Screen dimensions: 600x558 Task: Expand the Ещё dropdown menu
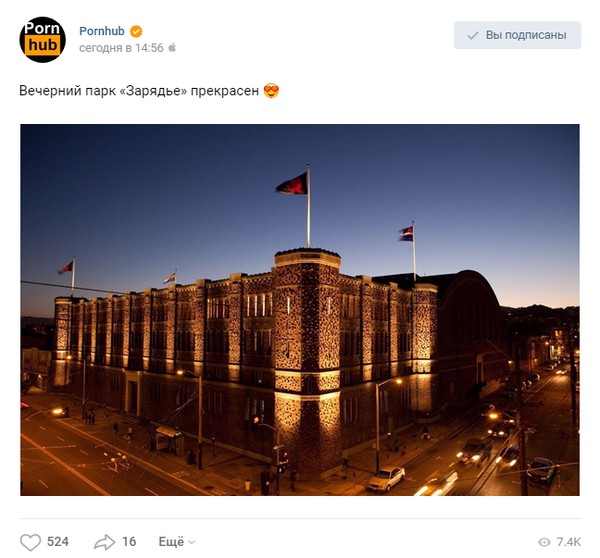[x=177, y=542]
